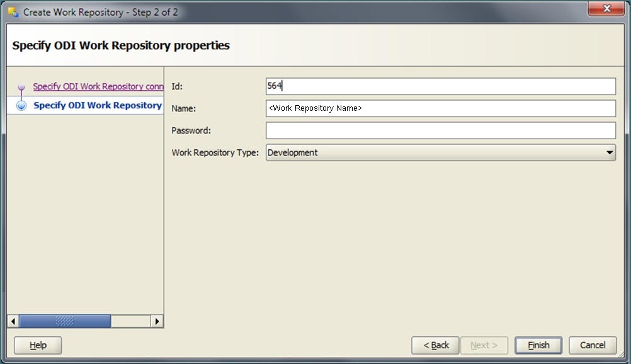Go back with the Back button

coord(435,345)
